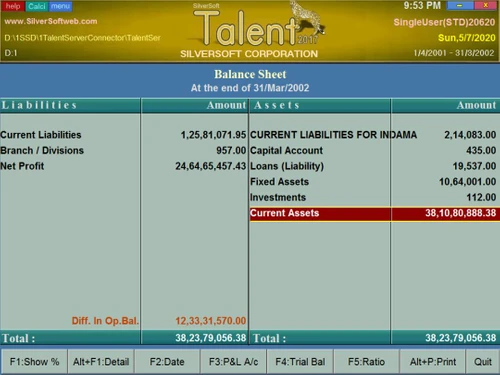
Task: Select CURRENT LIABILITIES FOR INDAMA row
Action: coord(375,135)
